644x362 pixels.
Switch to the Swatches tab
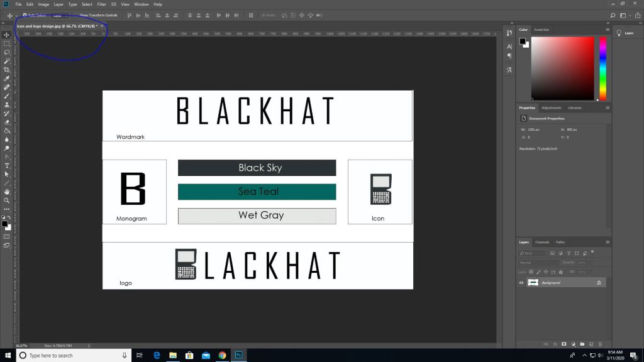[x=541, y=30]
